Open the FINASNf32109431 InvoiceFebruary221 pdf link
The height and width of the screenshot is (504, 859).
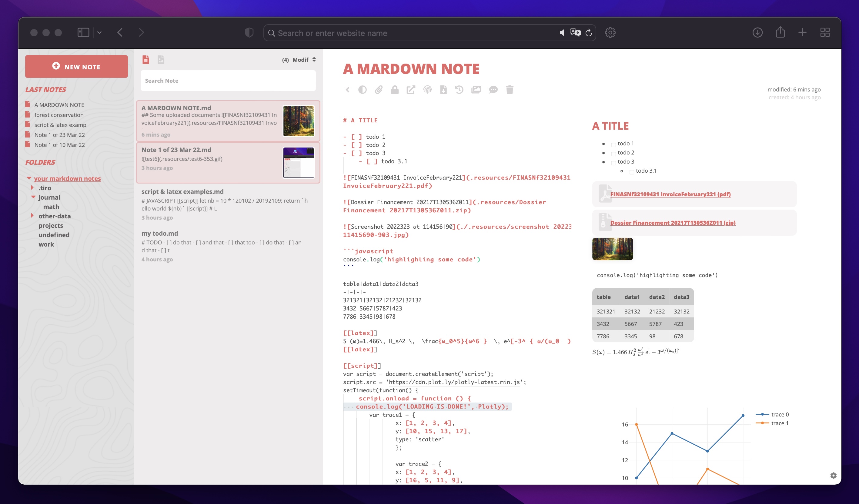(670, 194)
